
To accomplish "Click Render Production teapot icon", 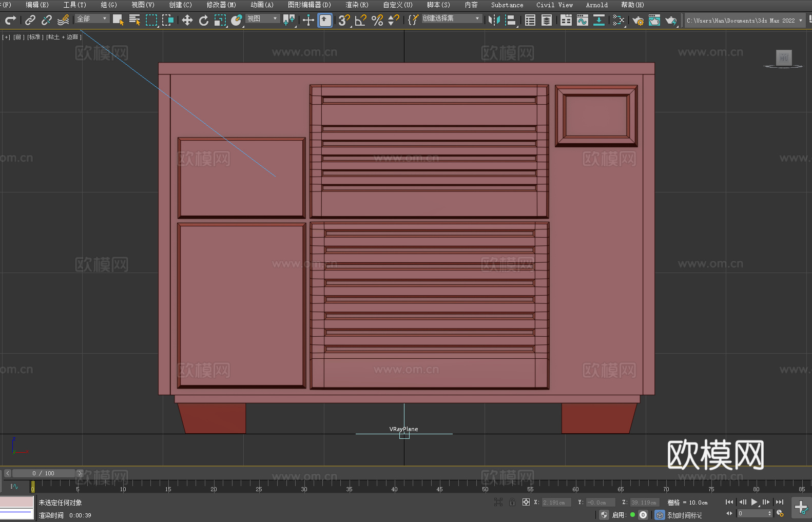I will (x=671, y=20).
